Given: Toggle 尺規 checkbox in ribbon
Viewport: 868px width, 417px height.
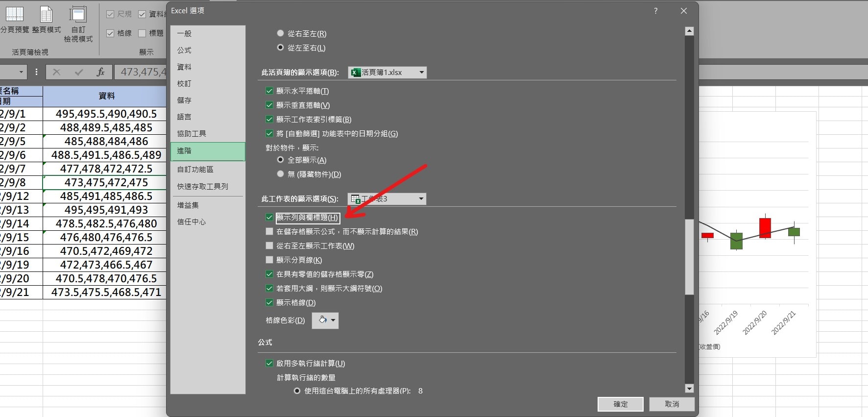Looking at the screenshot, I should tap(110, 14).
